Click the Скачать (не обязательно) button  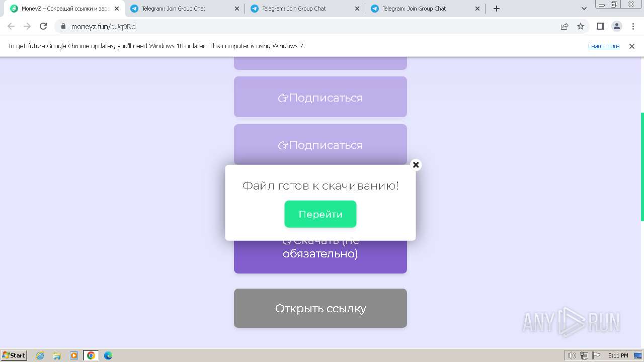pyautogui.click(x=320, y=257)
